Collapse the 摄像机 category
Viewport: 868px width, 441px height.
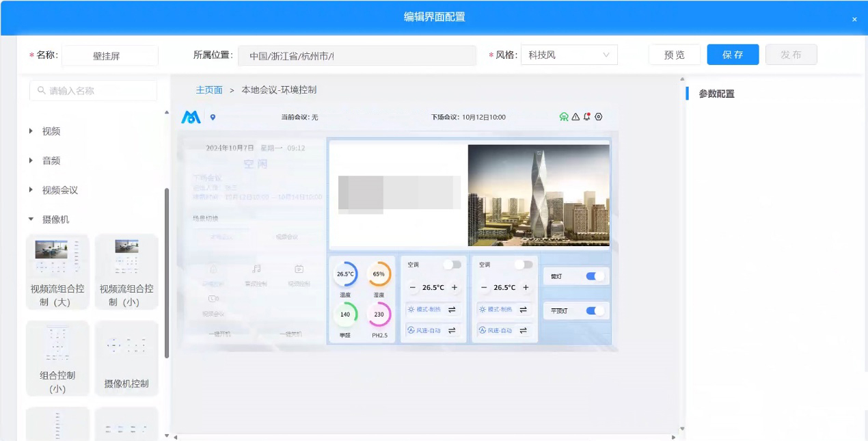coord(31,219)
